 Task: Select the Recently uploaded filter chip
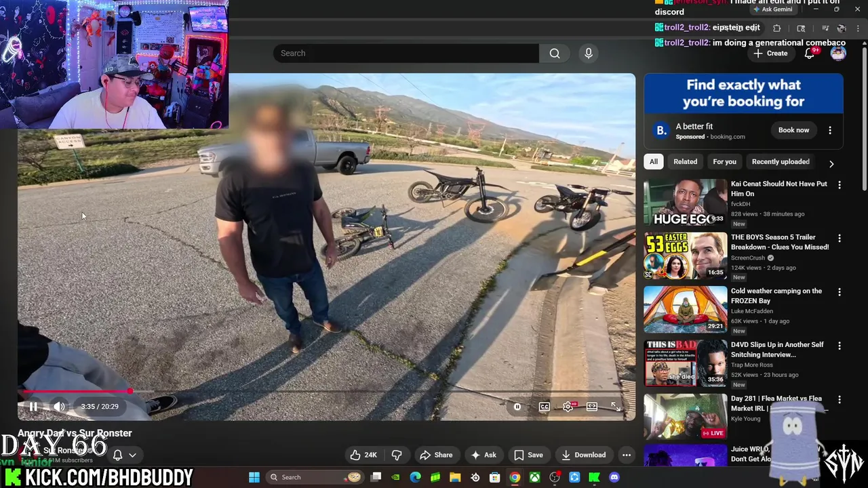[x=781, y=162]
